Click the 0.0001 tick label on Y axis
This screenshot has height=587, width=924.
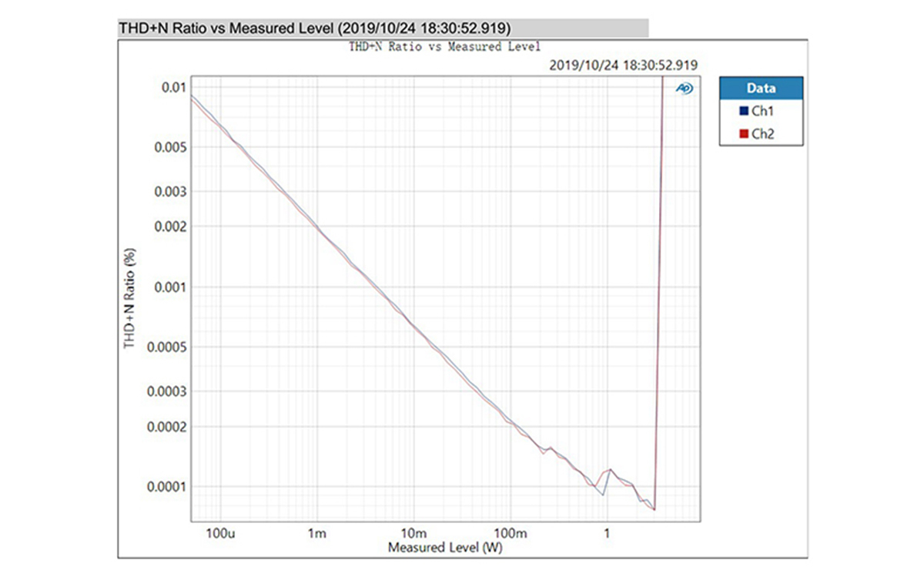166,486
